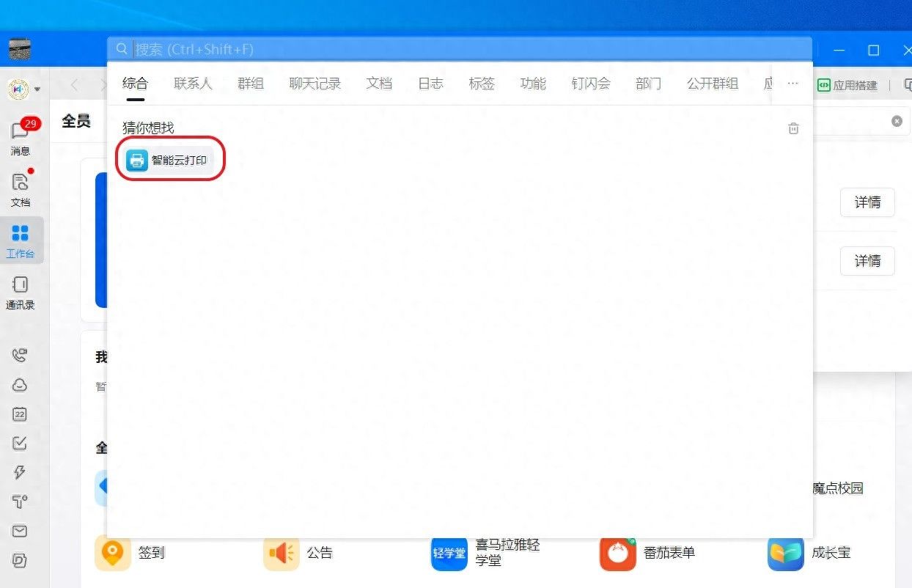This screenshot has width=912, height=588.
Task: Switch to the 联系人 search tab
Action: pyautogui.click(x=193, y=84)
